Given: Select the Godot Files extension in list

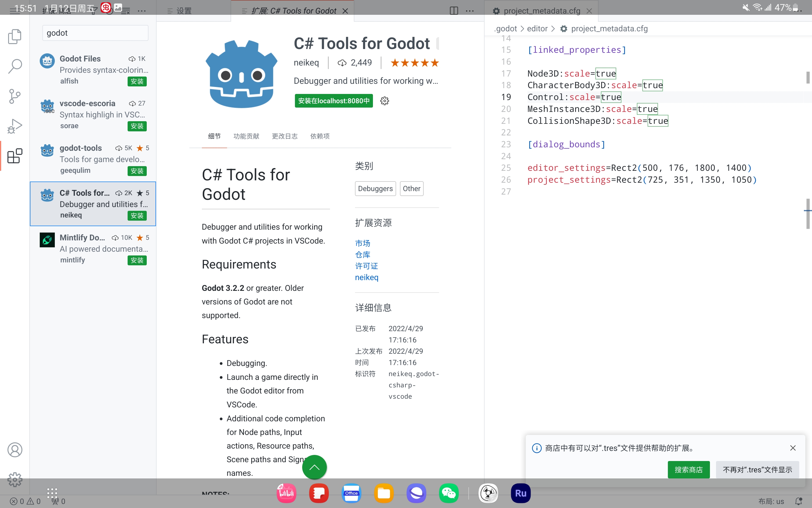Looking at the screenshot, I should tap(93, 70).
